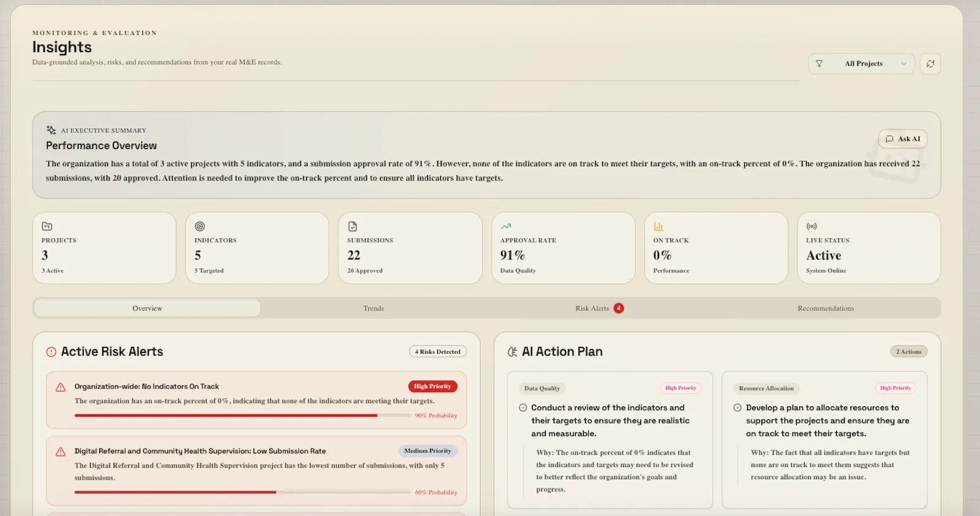Click the 'Data Quality' label under 91%
Viewport: 980px width, 516px height.
pos(518,271)
